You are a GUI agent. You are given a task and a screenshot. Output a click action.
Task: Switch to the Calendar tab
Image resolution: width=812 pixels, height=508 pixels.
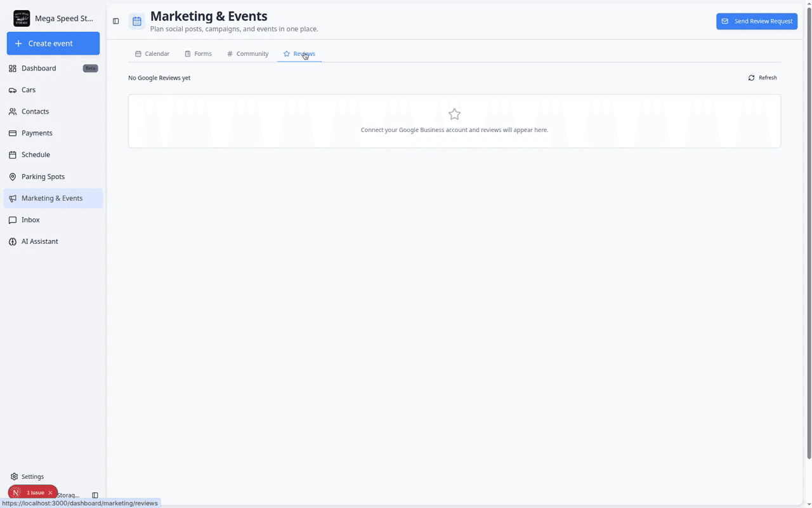click(152, 54)
